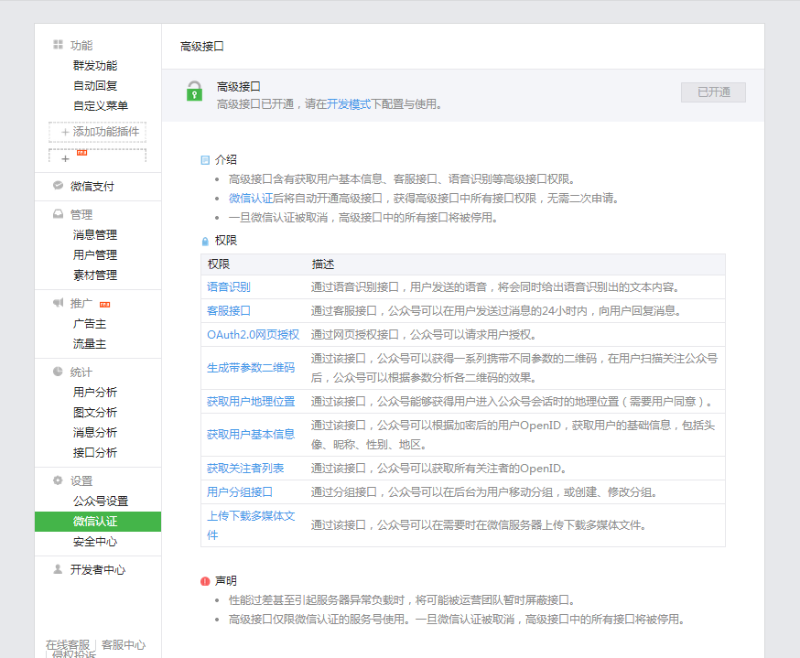
Task: Open 用户分析 statistics
Action: (95, 392)
